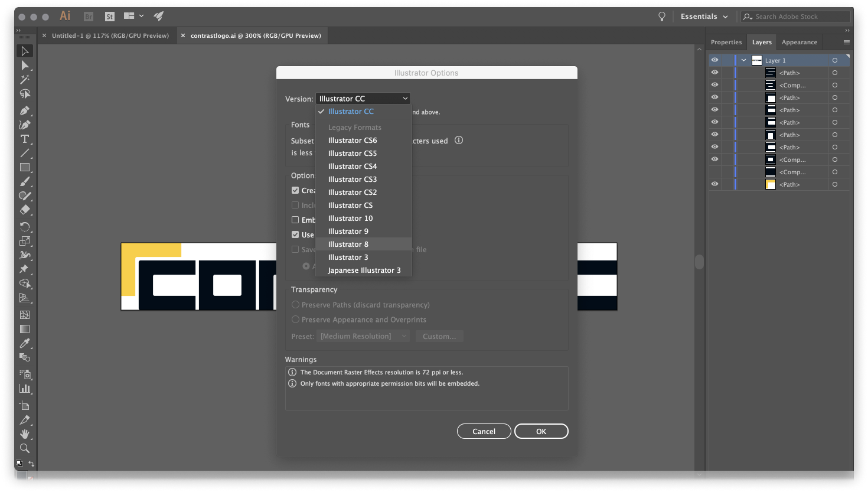
Task: Collapse the Layer 1 disclosure arrow
Action: tap(744, 60)
